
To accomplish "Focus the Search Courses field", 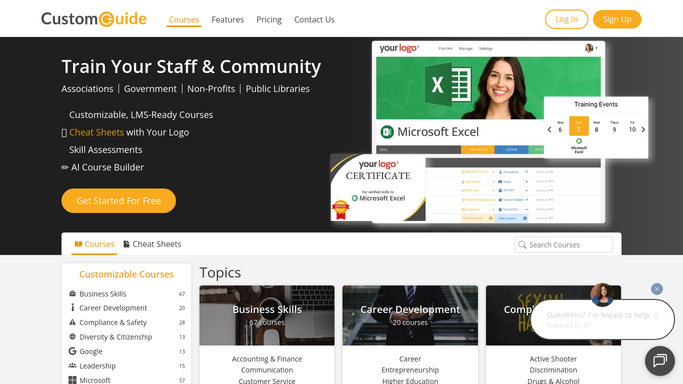I will [x=563, y=245].
